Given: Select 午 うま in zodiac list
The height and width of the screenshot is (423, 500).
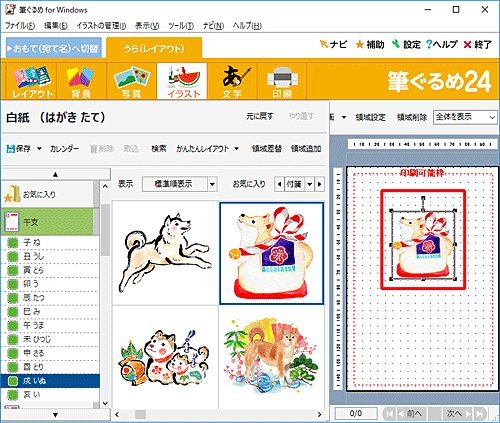Looking at the screenshot, I should (x=50, y=325).
